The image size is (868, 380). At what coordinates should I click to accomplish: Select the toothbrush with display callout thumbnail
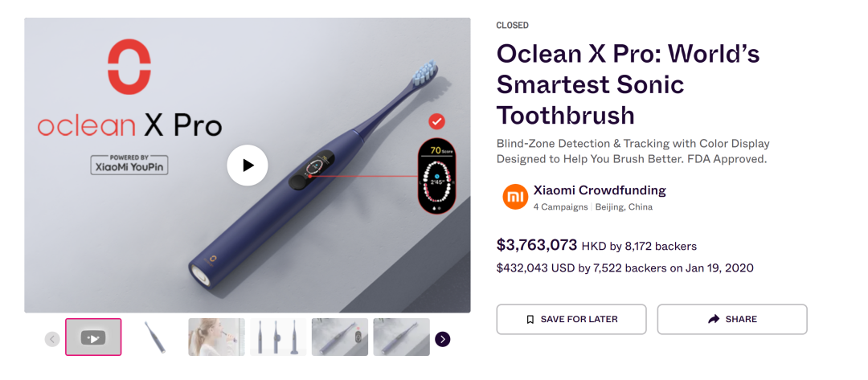click(x=340, y=337)
